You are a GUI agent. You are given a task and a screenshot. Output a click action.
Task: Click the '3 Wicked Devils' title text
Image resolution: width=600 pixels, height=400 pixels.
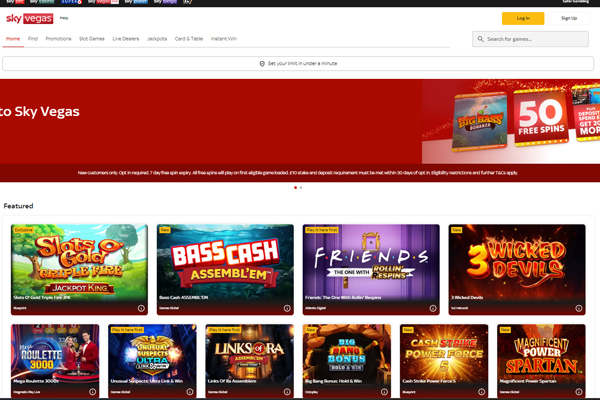467,297
